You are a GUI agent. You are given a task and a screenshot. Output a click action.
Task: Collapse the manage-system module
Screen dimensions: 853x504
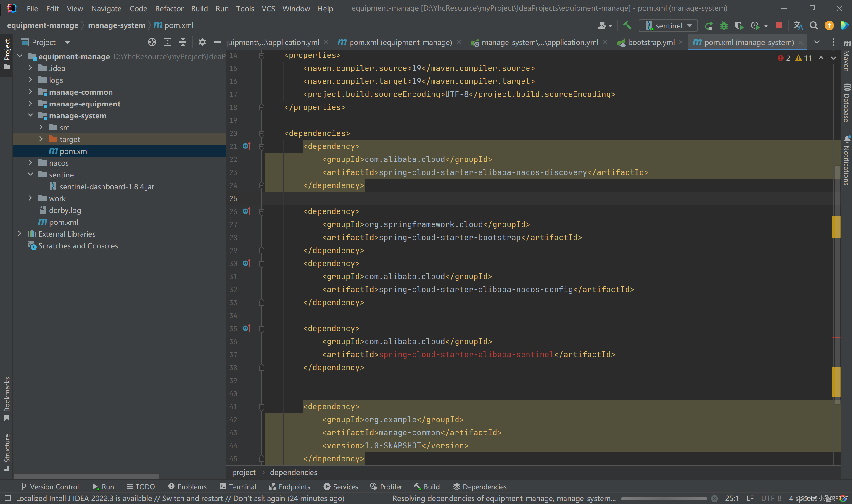coord(30,115)
